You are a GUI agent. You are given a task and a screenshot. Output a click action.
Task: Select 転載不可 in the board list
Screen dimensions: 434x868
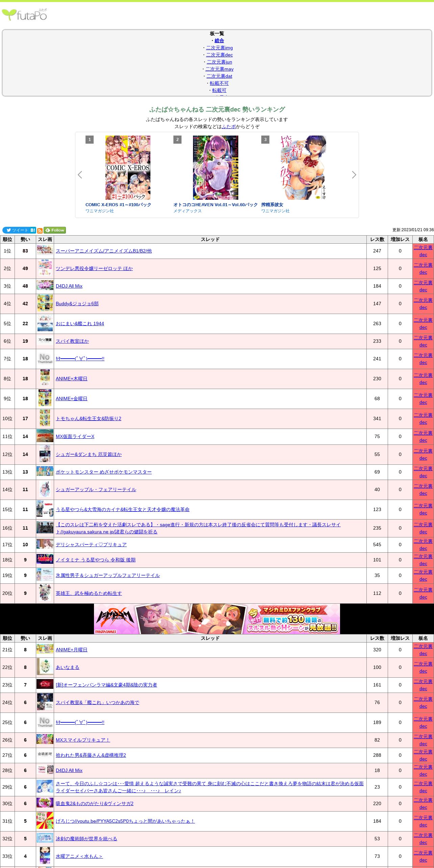pos(219,83)
